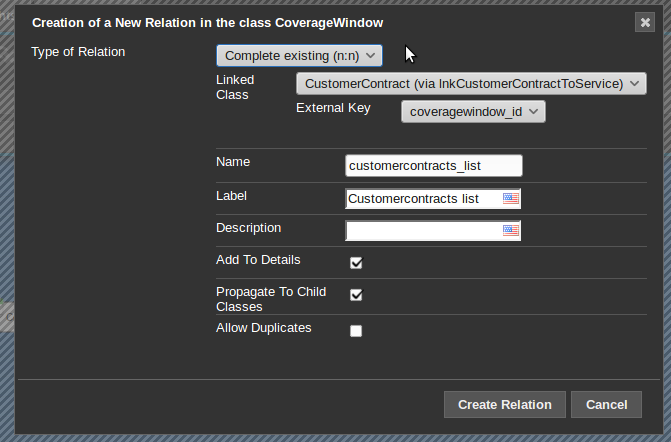
Task: Click the 'External Key' label
Action: (333, 108)
